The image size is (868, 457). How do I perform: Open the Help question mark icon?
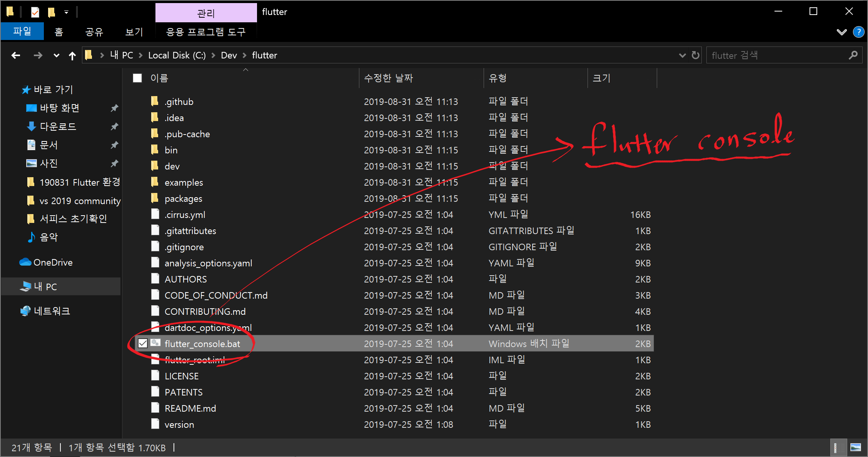[858, 32]
